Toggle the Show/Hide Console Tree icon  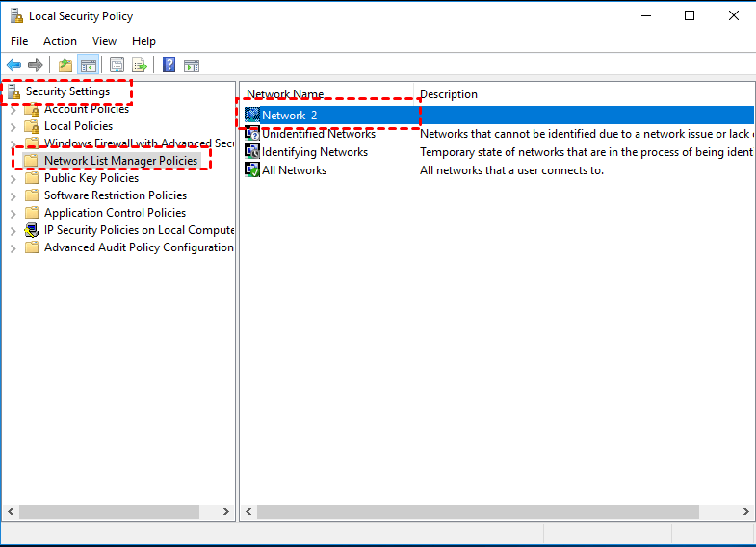pos(88,65)
